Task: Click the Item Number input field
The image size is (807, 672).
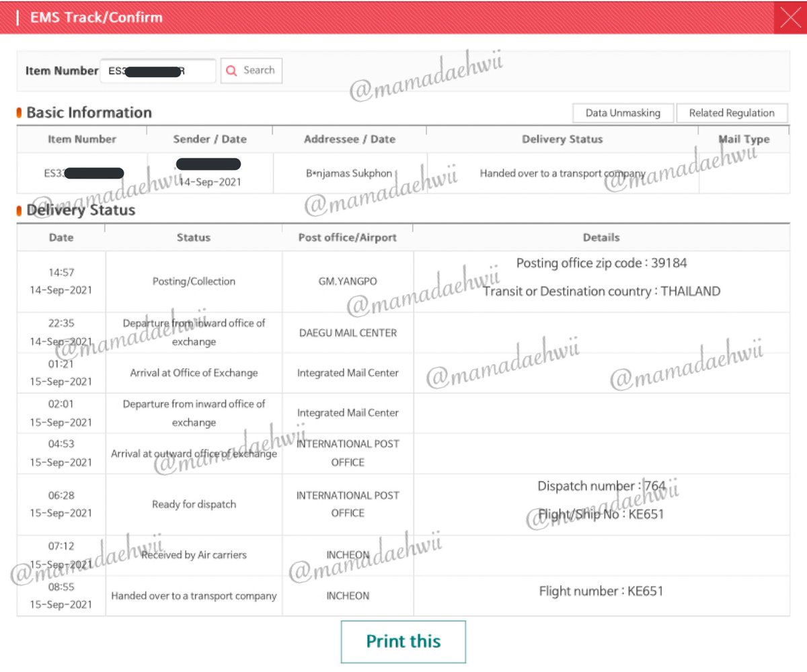Action: click(158, 71)
